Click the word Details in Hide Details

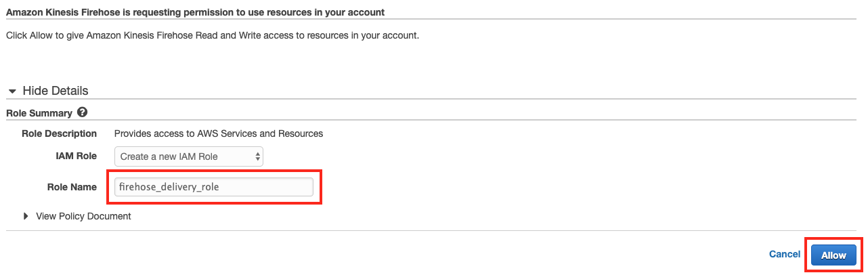(68, 91)
